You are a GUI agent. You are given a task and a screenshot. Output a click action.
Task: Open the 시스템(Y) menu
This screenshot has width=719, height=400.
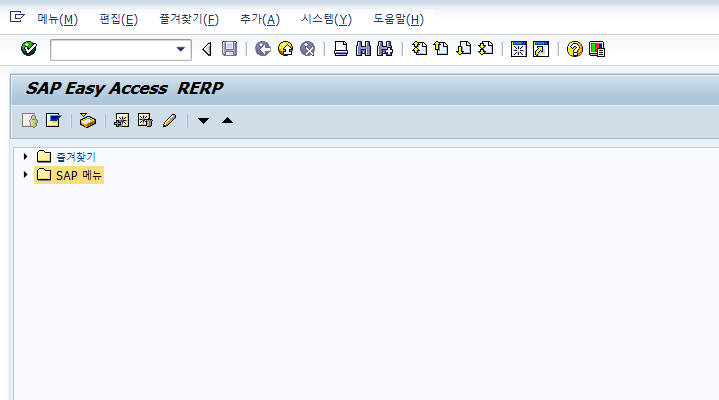(326, 19)
